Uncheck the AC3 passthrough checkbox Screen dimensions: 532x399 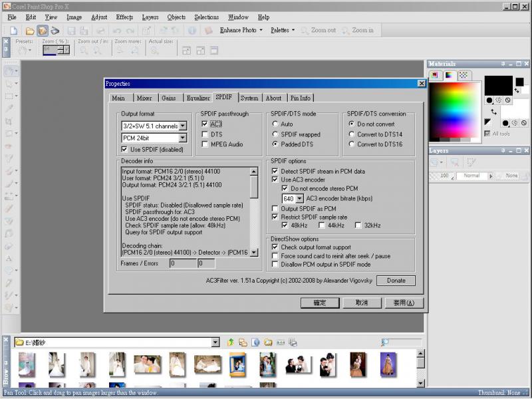[205, 124]
